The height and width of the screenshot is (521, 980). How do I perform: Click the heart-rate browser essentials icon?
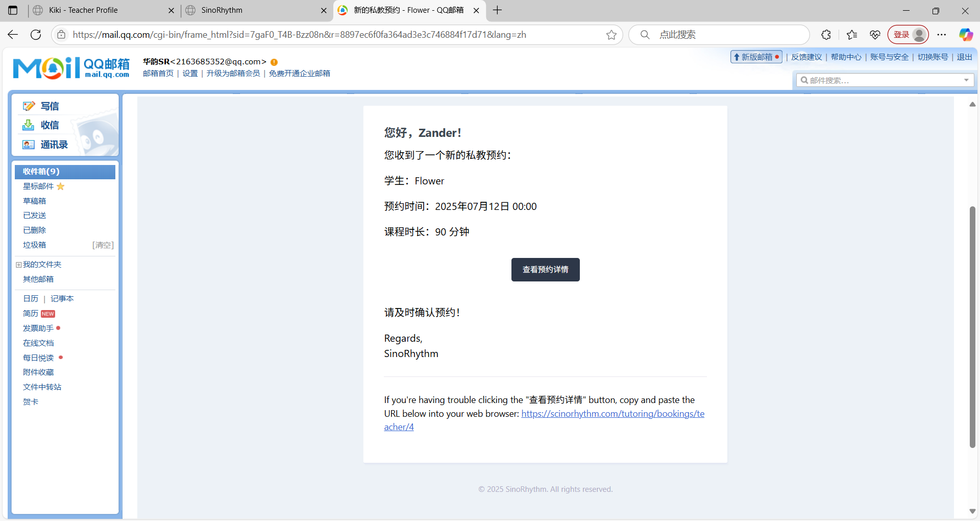[x=875, y=35]
